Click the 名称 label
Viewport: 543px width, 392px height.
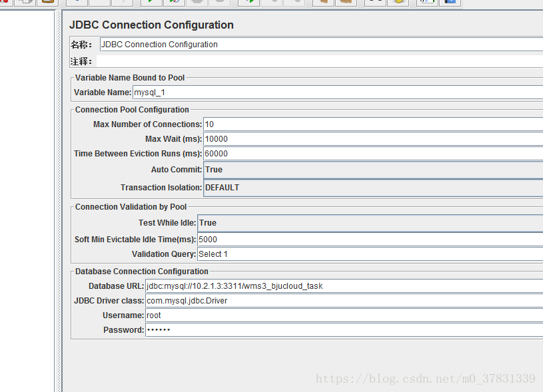pyautogui.click(x=81, y=45)
